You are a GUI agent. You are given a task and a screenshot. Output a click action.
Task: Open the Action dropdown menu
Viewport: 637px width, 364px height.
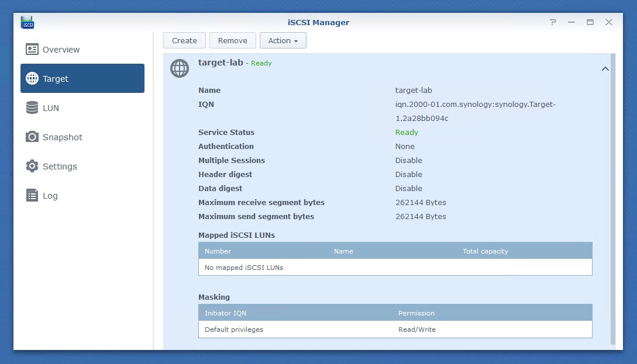283,40
